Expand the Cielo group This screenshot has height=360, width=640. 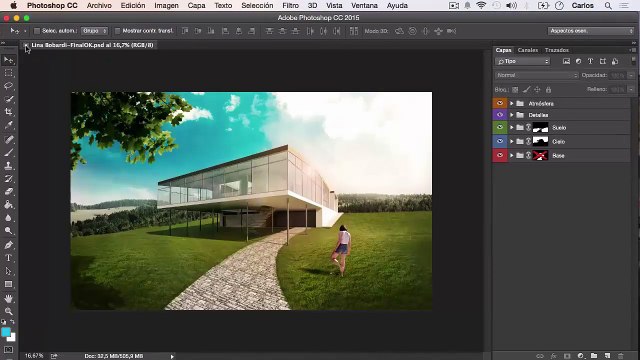click(x=511, y=142)
